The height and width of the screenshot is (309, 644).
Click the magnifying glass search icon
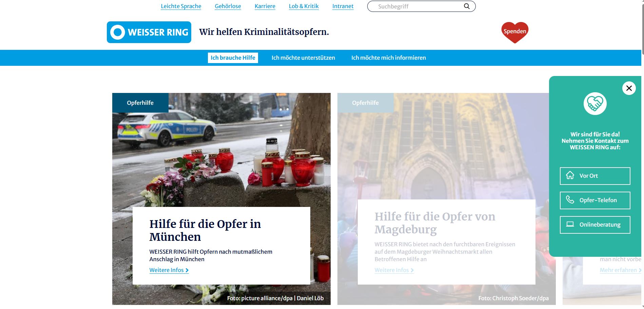(467, 6)
